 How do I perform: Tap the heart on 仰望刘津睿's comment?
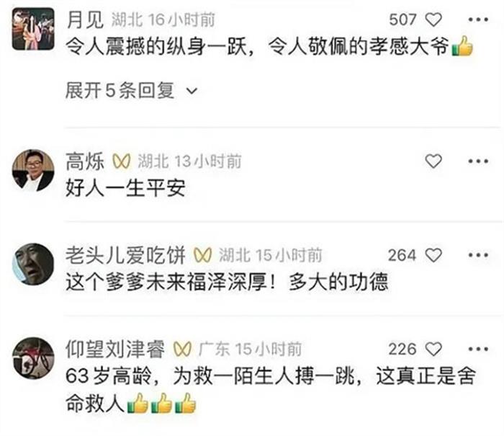[433, 349]
